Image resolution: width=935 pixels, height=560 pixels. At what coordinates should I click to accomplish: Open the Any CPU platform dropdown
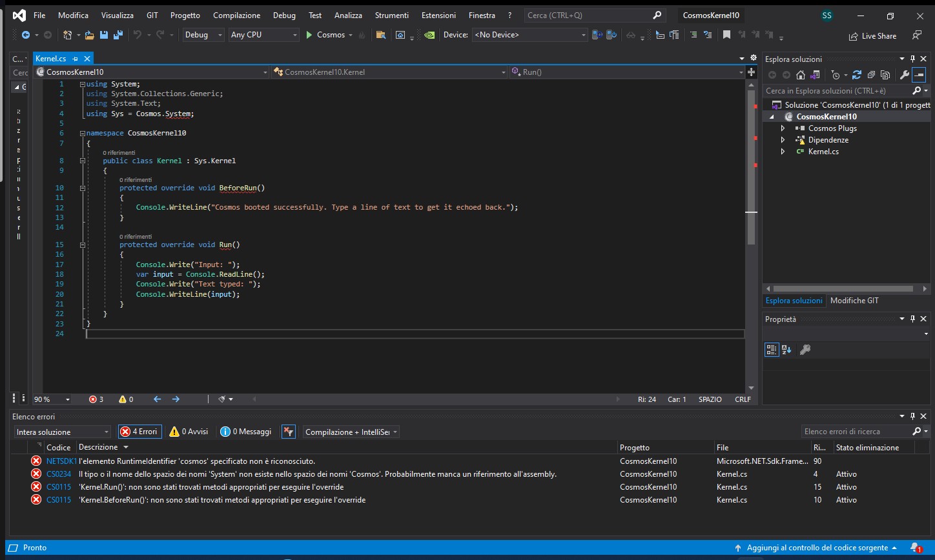[x=294, y=35]
